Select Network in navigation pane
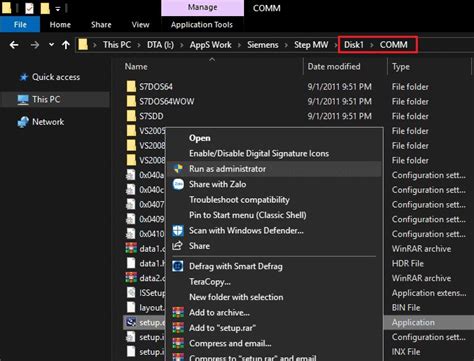 48,122
